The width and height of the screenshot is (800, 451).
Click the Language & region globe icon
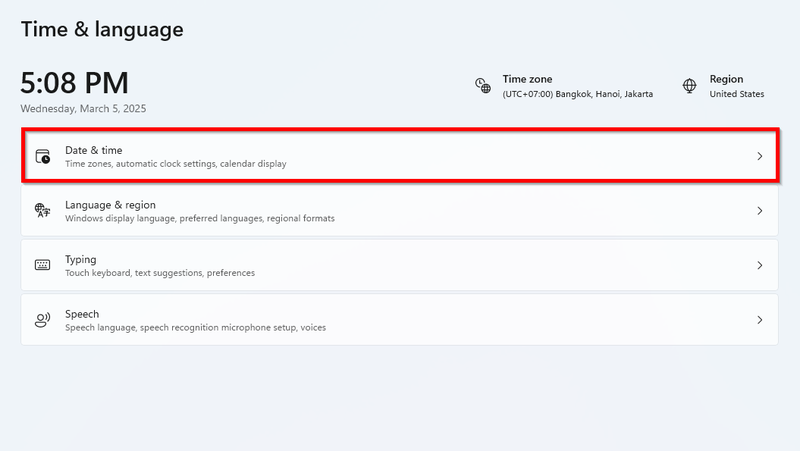point(42,210)
